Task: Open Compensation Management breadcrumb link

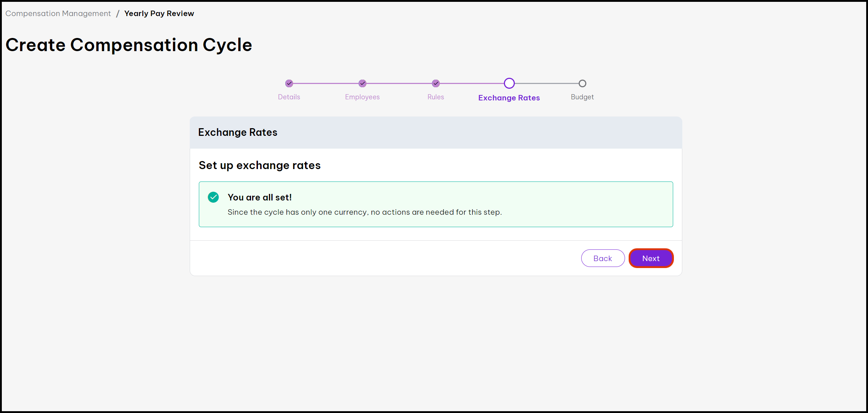Action: 58,14
